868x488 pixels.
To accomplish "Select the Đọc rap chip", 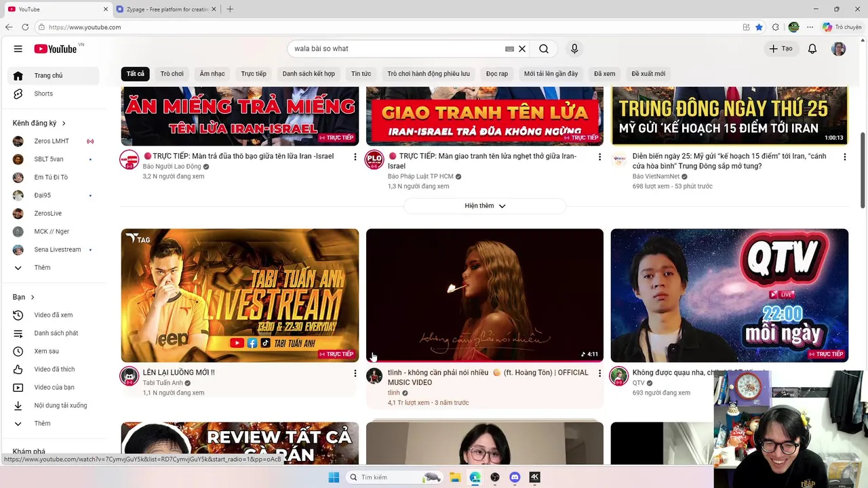I will point(497,74).
